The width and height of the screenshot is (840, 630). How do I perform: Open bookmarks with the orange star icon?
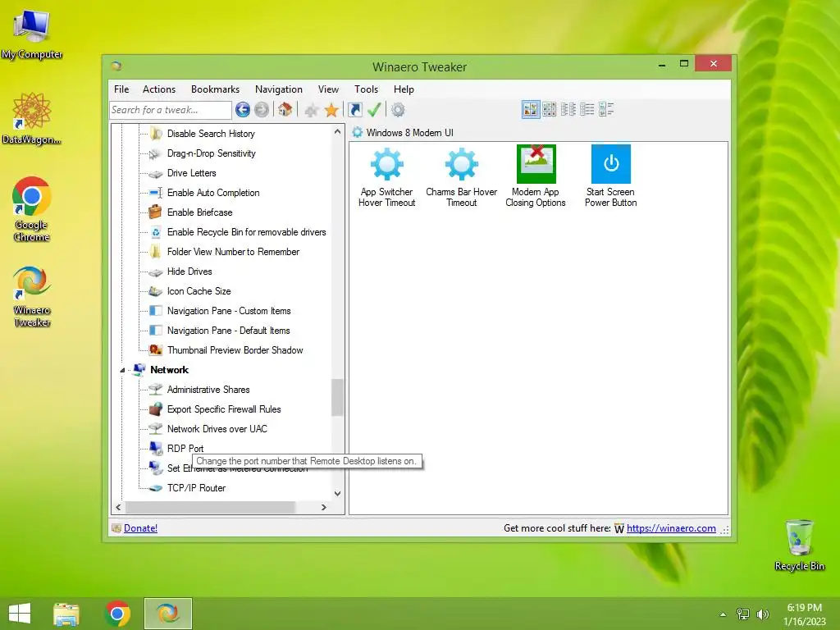331,111
